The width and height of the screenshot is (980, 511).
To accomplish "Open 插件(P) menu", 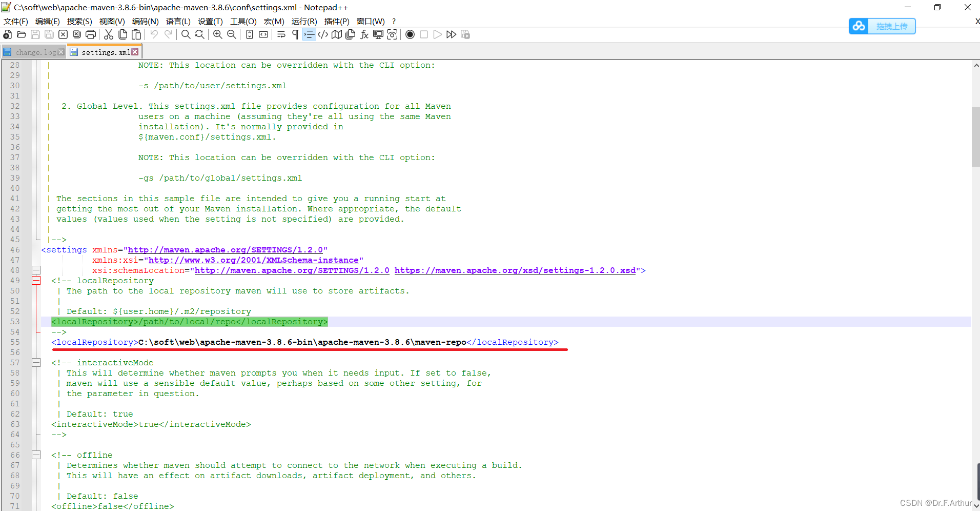I will pos(337,21).
